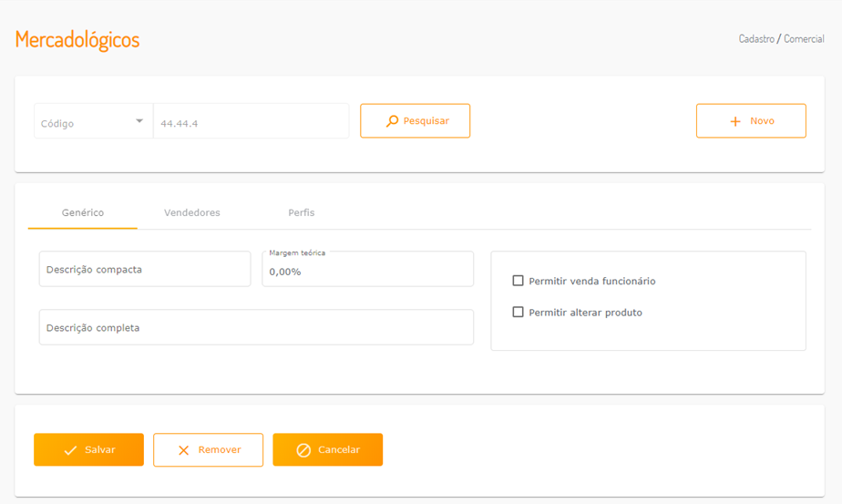The height and width of the screenshot is (504, 842).
Task: Focus the Descrição compacta field
Action: (x=144, y=270)
